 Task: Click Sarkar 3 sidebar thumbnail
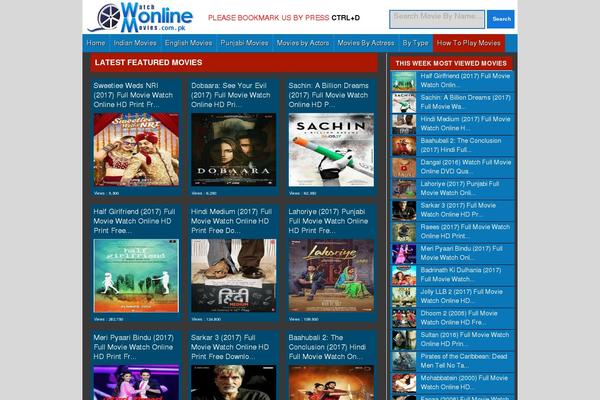(404, 211)
